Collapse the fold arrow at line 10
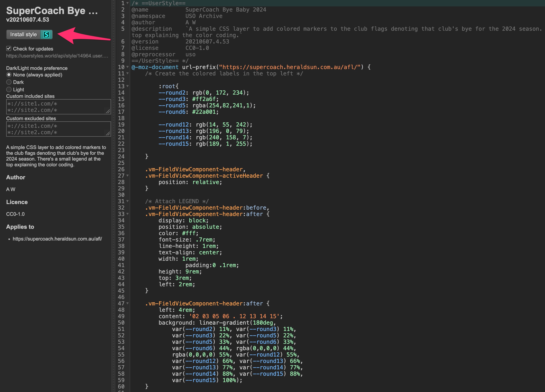545x392 pixels. [x=128, y=67]
